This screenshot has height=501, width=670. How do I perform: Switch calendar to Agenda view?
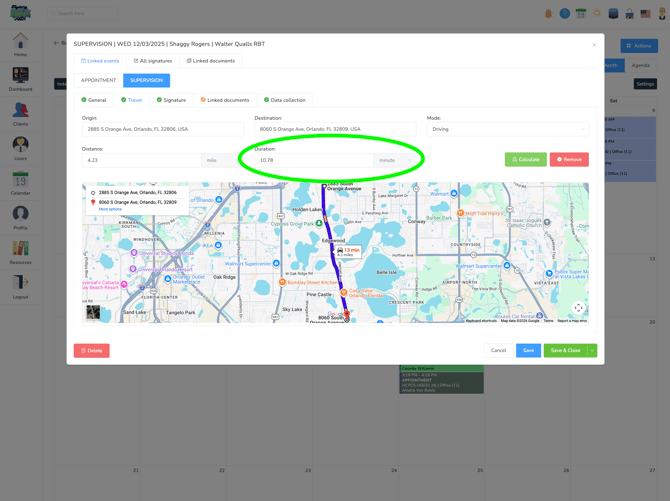[x=640, y=65]
